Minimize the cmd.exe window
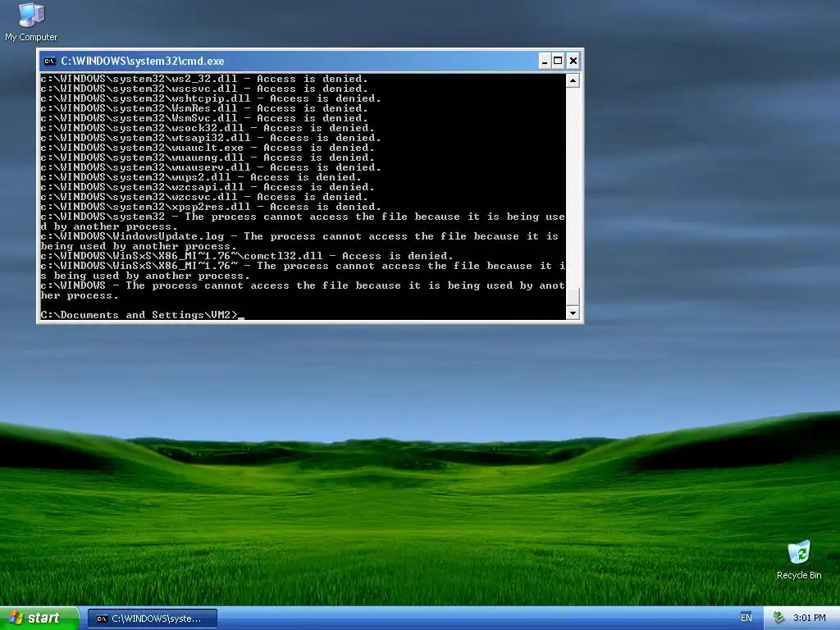This screenshot has height=630, width=840. point(544,61)
